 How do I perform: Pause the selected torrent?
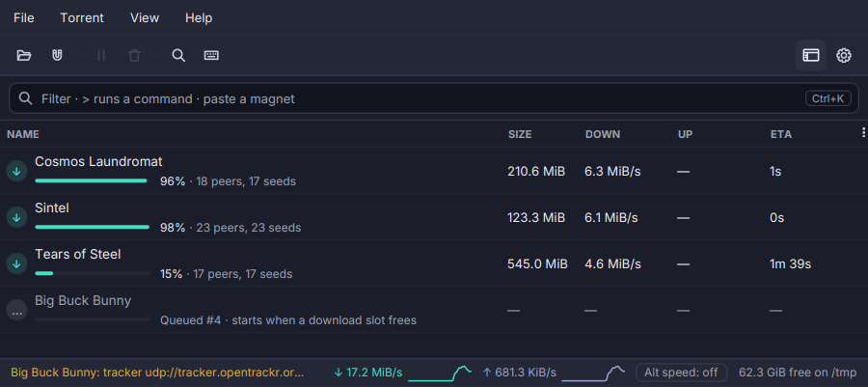tap(101, 55)
